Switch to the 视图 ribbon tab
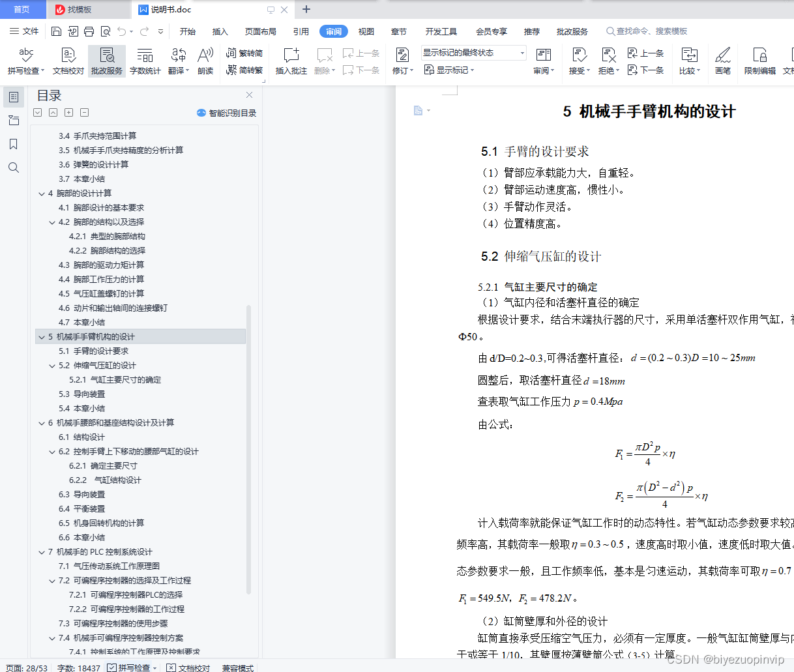The width and height of the screenshot is (794, 672). click(366, 31)
